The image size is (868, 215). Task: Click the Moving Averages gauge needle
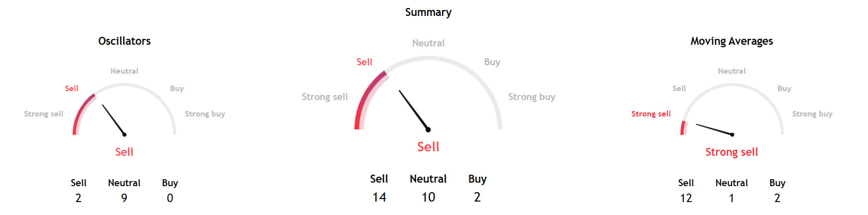tap(714, 129)
